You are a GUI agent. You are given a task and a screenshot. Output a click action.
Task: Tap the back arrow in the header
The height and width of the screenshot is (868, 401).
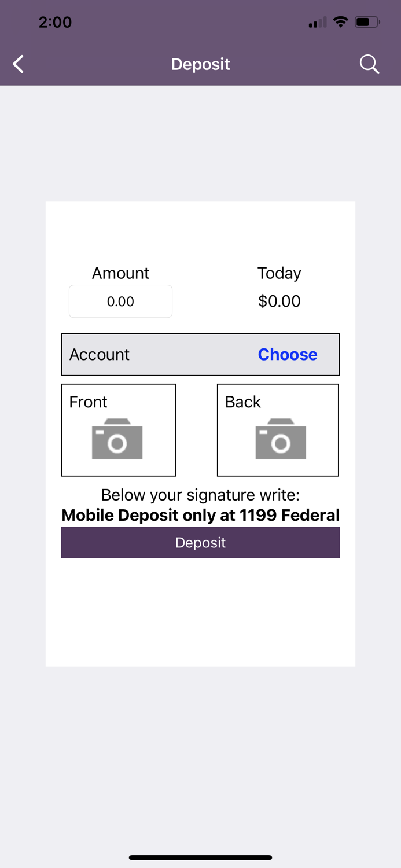pos(17,64)
